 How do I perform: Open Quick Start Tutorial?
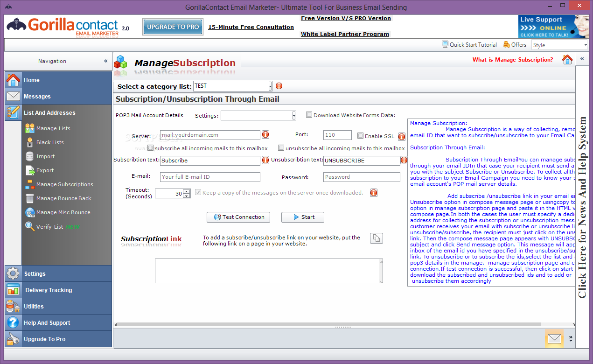point(469,44)
